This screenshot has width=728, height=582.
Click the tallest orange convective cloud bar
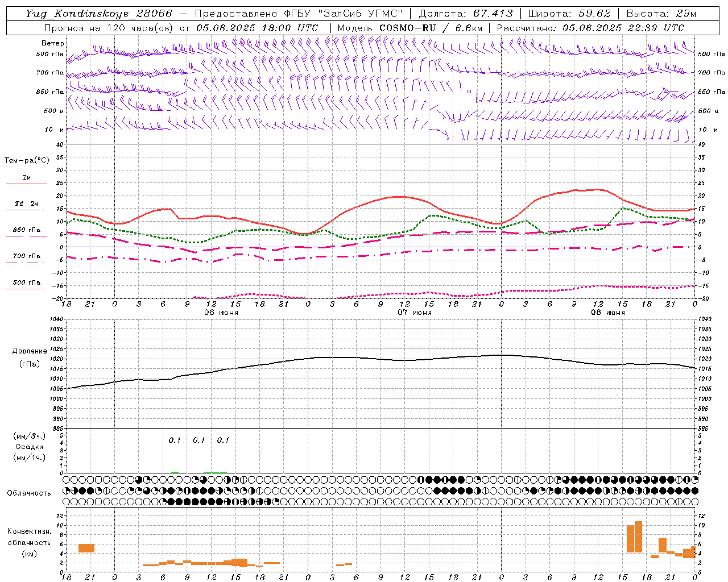[638, 537]
